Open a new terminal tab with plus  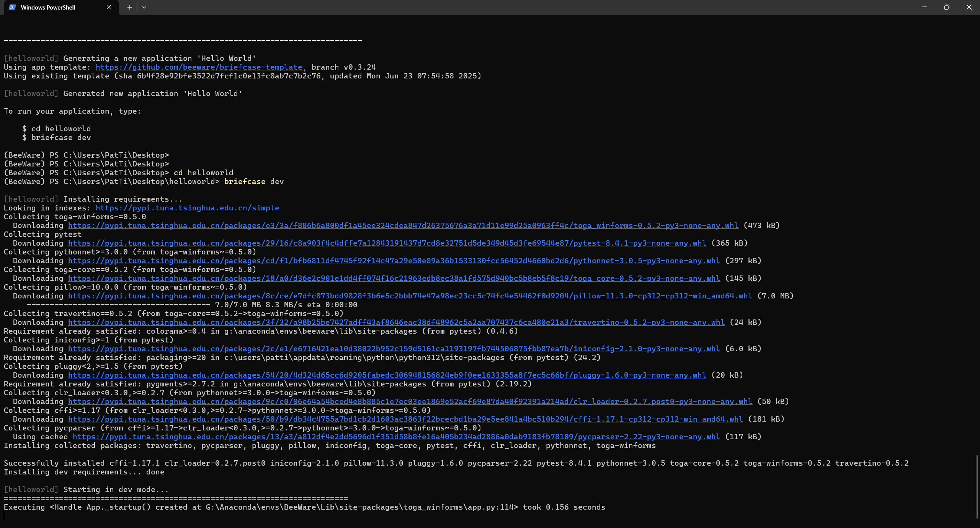click(130, 7)
